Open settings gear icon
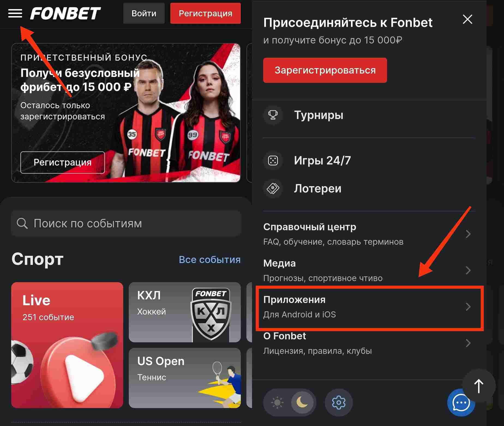504x426 pixels. coord(338,402)
